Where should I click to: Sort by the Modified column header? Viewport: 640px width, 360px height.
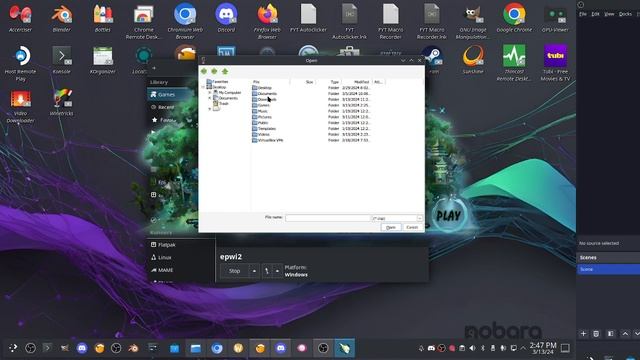(357, 82)
